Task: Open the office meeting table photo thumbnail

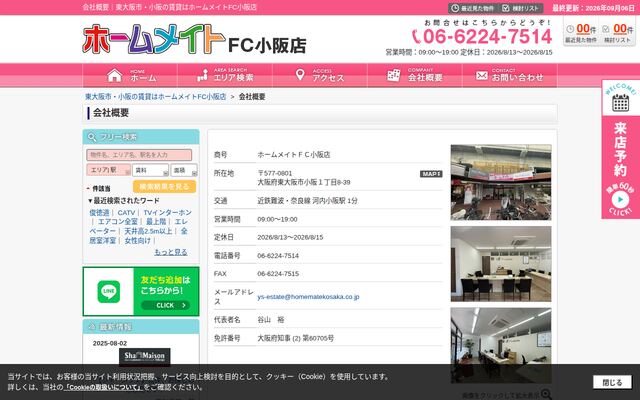Action: pos(501,264)
